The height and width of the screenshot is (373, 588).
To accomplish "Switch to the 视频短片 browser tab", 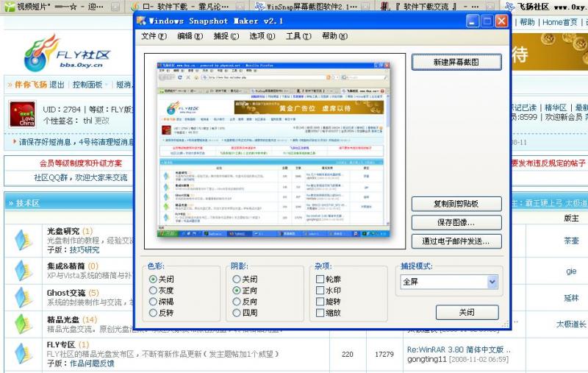I will pos(60,7).
